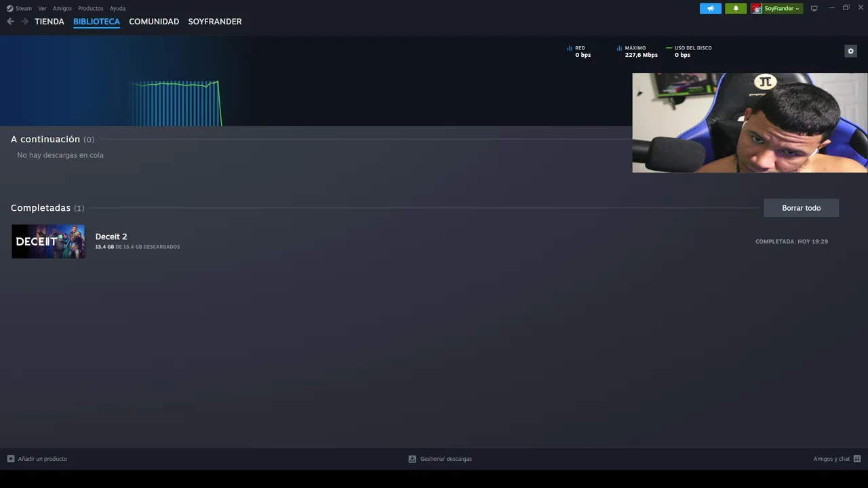868x488 pixels.
Task: Open the Deceit 2 game thumbnail
Action: 48,241
